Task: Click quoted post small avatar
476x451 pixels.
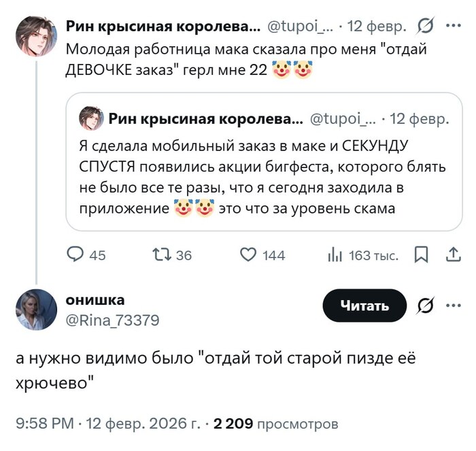Action: point(90,119)
